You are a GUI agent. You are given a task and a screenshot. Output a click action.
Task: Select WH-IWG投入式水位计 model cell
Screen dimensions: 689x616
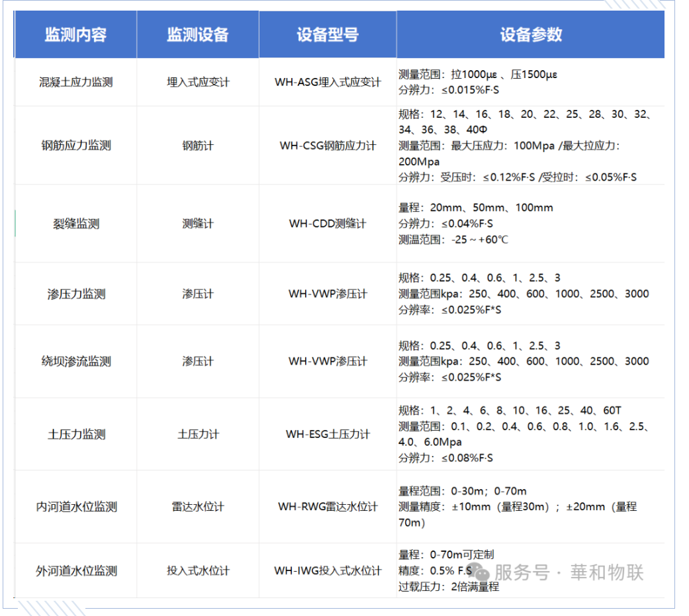328,571
